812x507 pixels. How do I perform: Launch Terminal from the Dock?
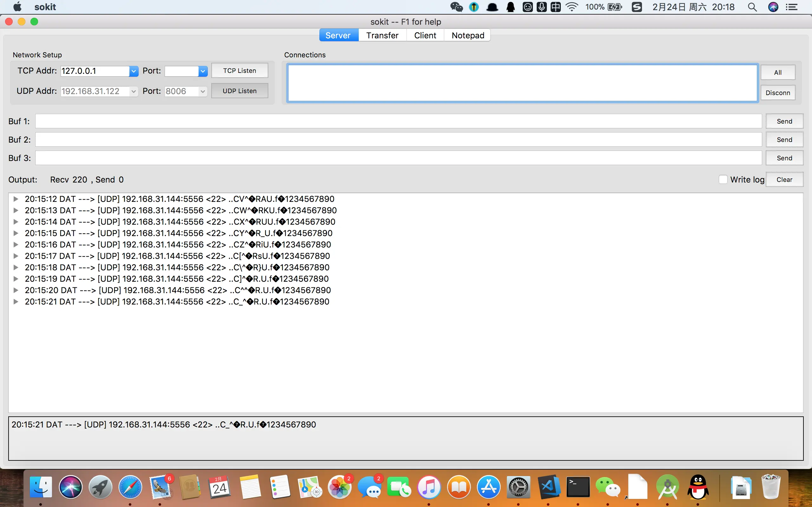point(578,487)
